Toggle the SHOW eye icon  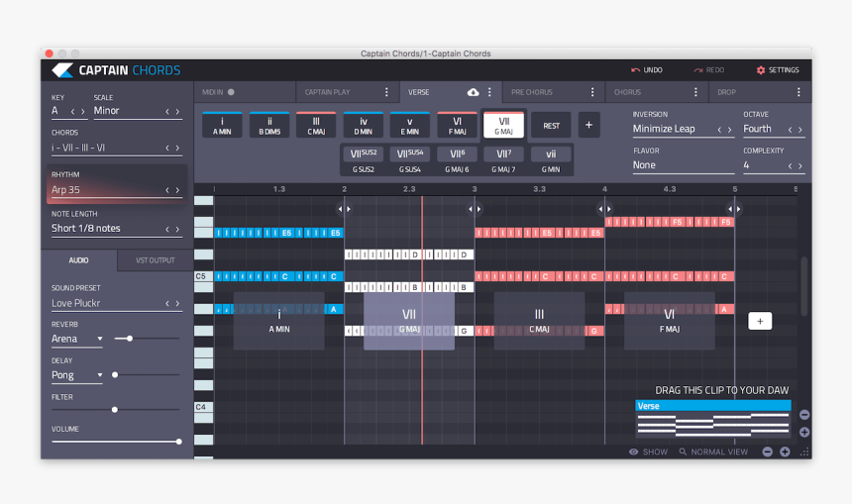click(634, 452)
